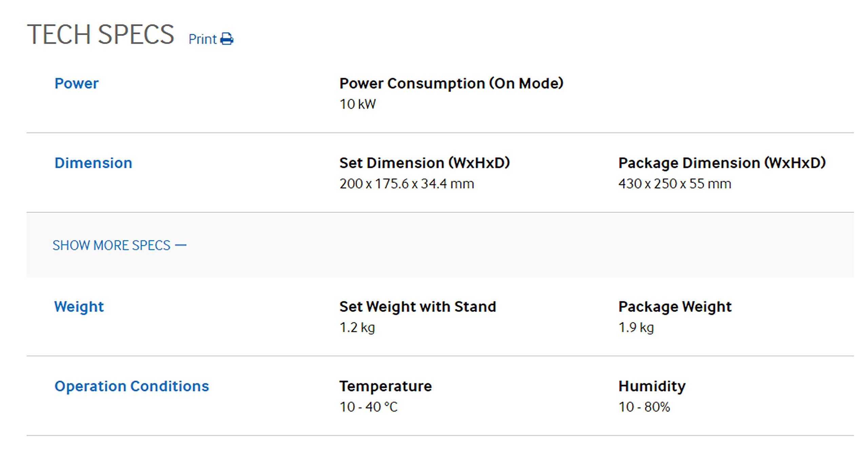Image resolution: width=868 pixels, height=453 pixels.
Task: Click the printer icon next to Print
Action: [x=226, y=39]
